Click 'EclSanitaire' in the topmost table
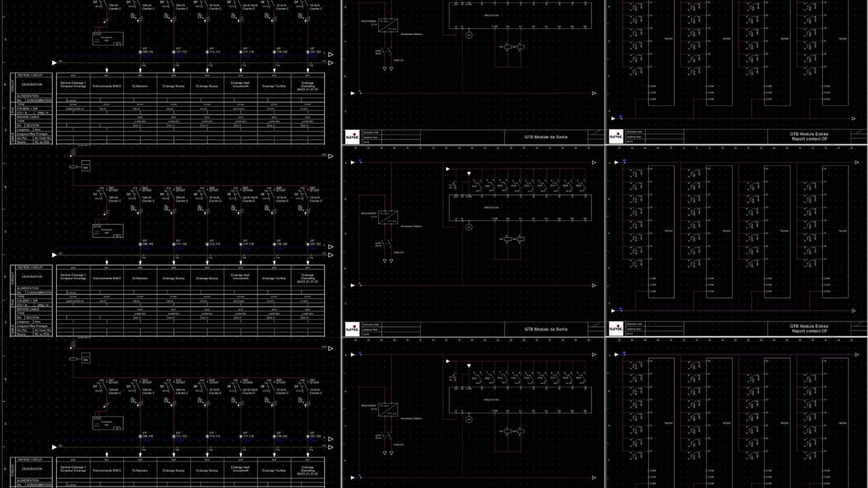Image resolution: width=868 pixels, height=488 pixels. [x=140, y=86]
